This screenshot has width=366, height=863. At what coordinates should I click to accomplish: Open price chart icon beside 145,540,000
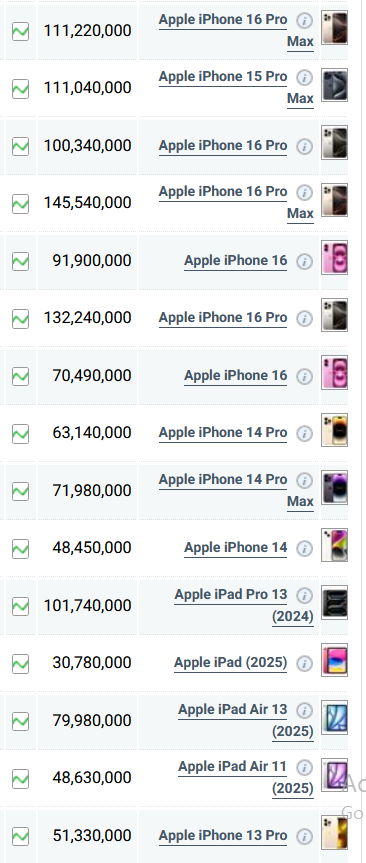point(20,203)
